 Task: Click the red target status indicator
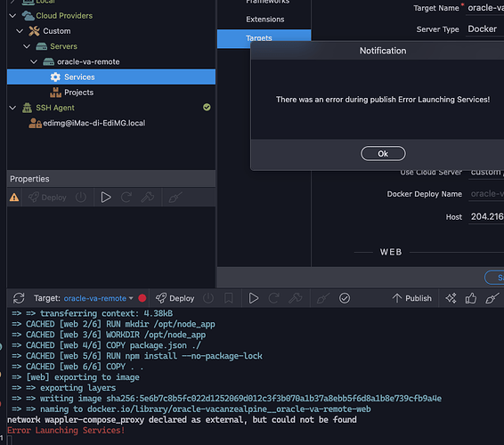point(142,298)
